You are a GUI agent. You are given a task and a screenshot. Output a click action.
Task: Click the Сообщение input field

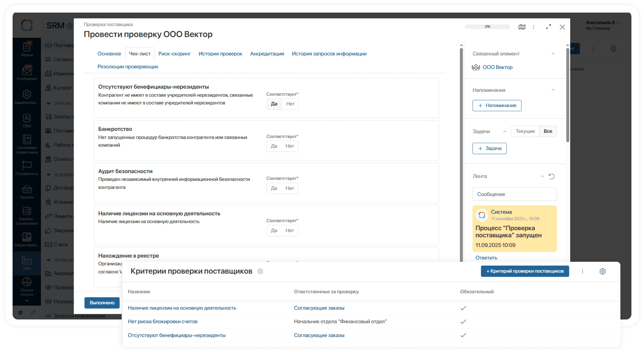(x=514, y=194)
